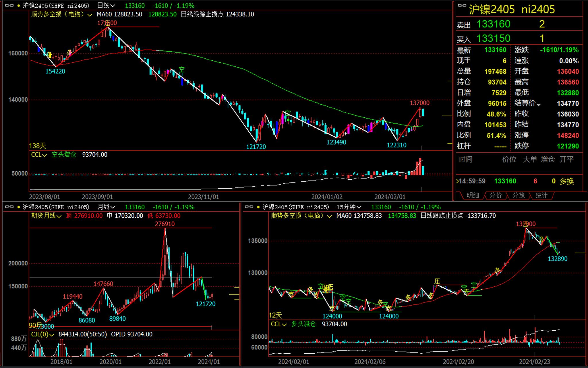The width and height of the screenshot is (588, 368).
Task: Expand the 结算价 dropdown arrow
Action: (x=539, y=105)
